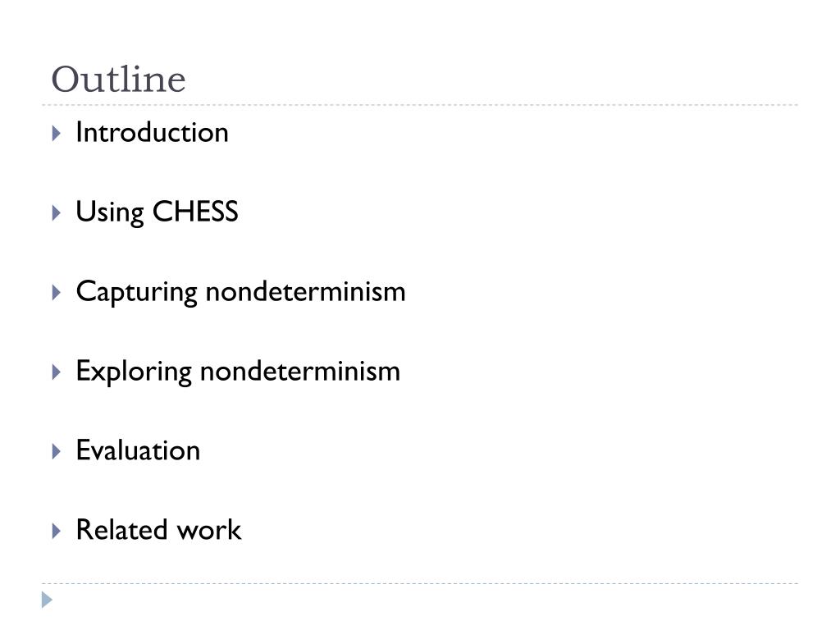Select the Exploring nondeterminism line

click(x=238, y=372)
